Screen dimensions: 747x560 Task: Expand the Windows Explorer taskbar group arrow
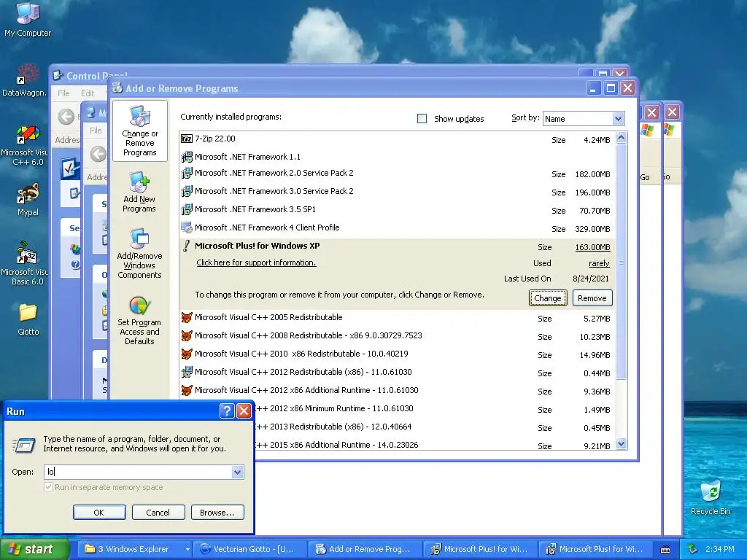click(187, 549)
